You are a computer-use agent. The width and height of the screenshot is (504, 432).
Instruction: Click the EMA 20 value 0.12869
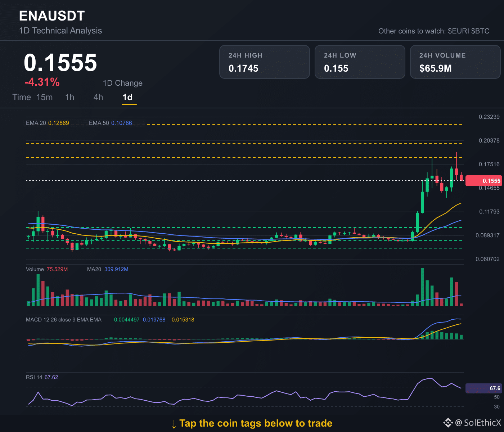point(59,123)
